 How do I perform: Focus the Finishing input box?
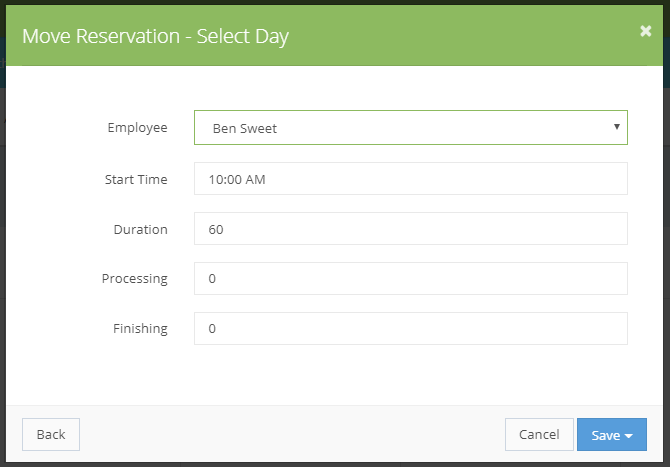(411, 329)
